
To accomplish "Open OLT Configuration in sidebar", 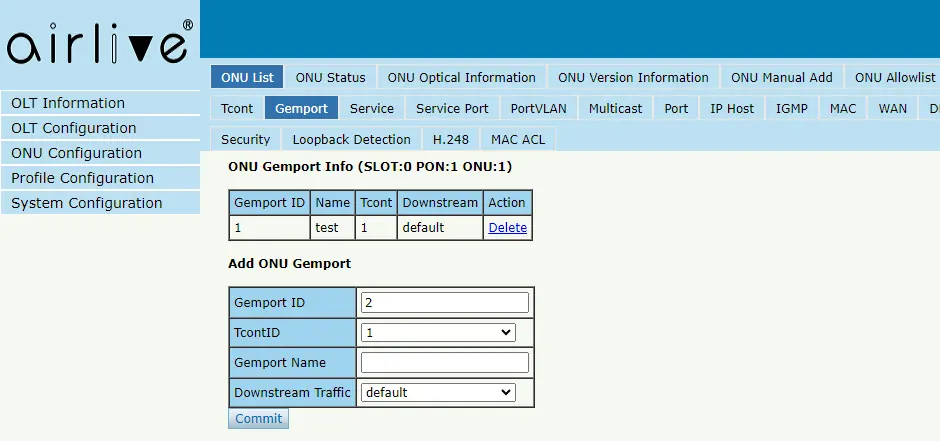I will coord(100,128).
